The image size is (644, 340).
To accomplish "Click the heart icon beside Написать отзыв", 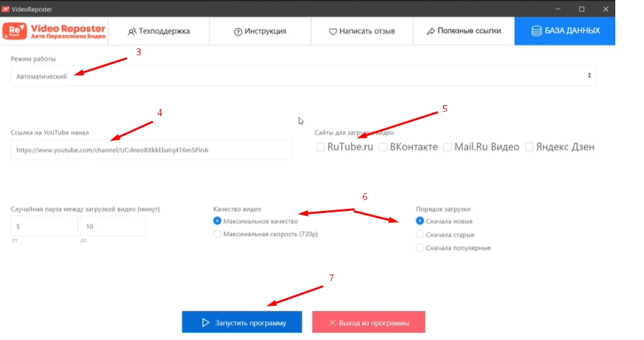I will coord(333,31).
